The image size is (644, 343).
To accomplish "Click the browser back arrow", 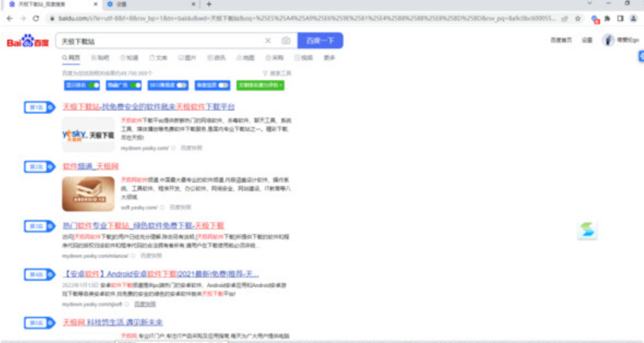I will coord(10,18).
